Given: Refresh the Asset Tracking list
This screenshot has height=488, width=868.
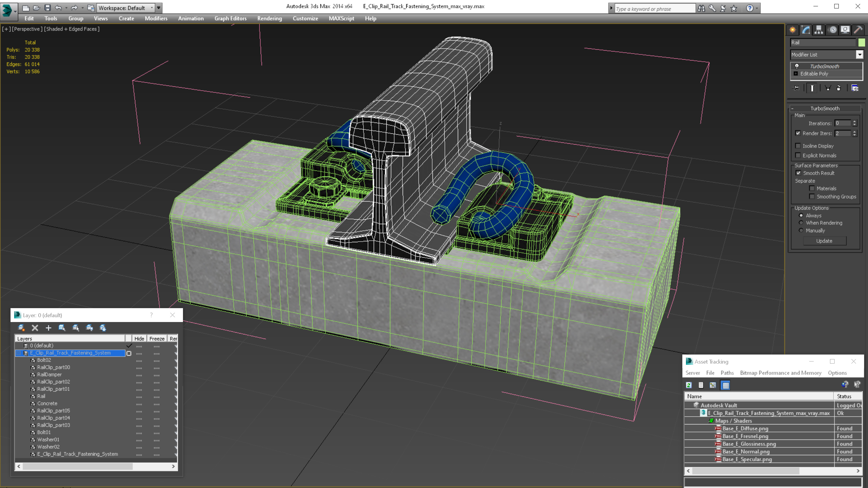Looking at the screenshot, I should tap(689, 385).
